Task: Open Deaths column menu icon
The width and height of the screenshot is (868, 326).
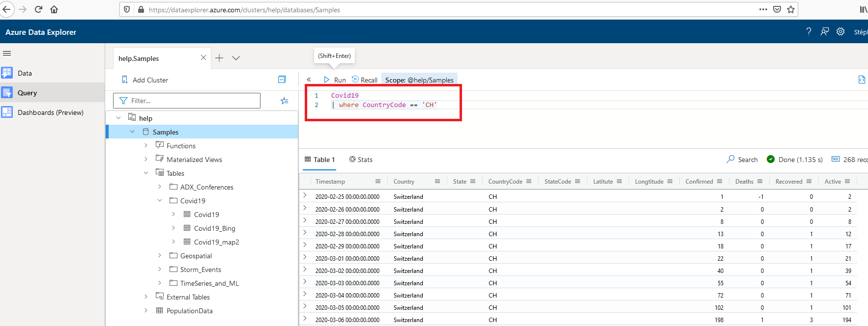Action: point(760,181)
